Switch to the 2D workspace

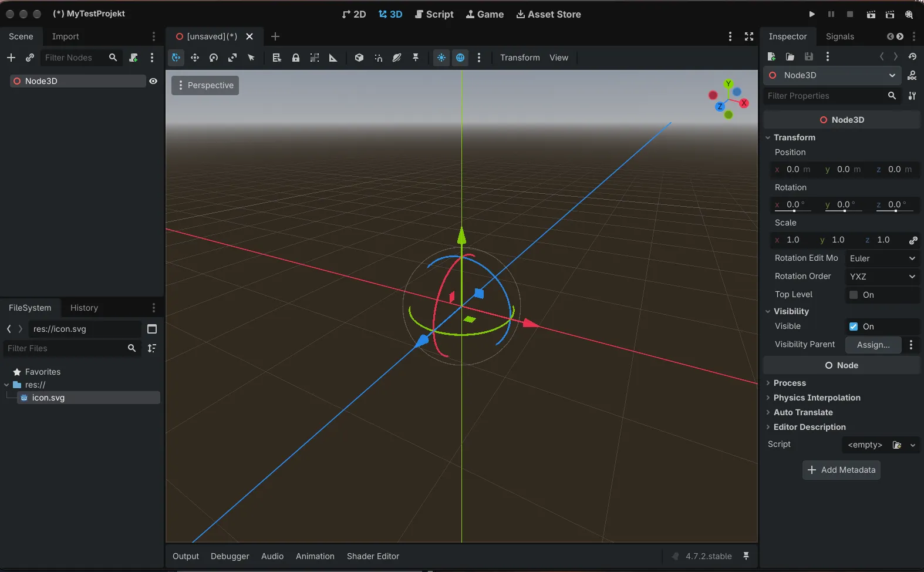[354, 14]
